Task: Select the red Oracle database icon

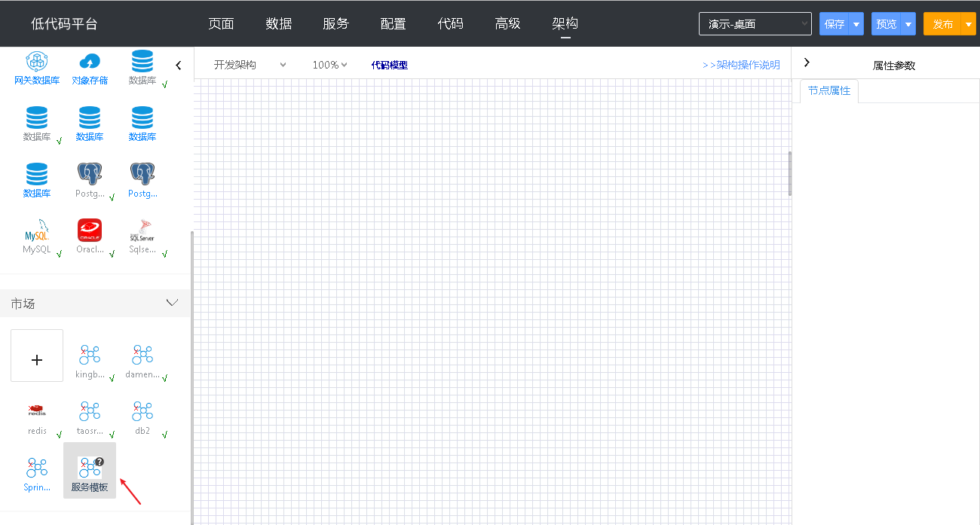Action: click(90, 230)
